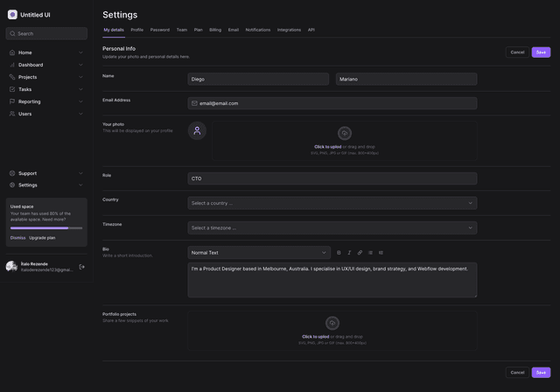Viewport: 560px width, 392px height.
Task: Click the Untitled UI logo icon
Action: click(x=12, y=15)
